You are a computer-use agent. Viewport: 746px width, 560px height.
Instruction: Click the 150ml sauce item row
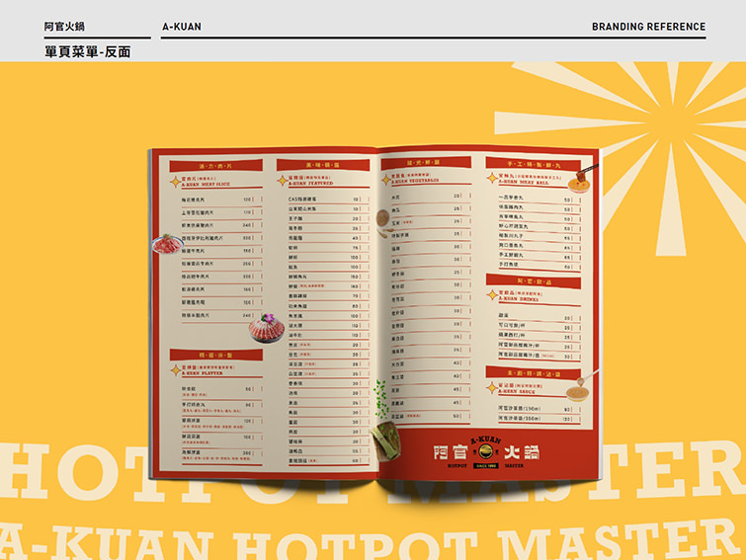(x=539, y=409)
